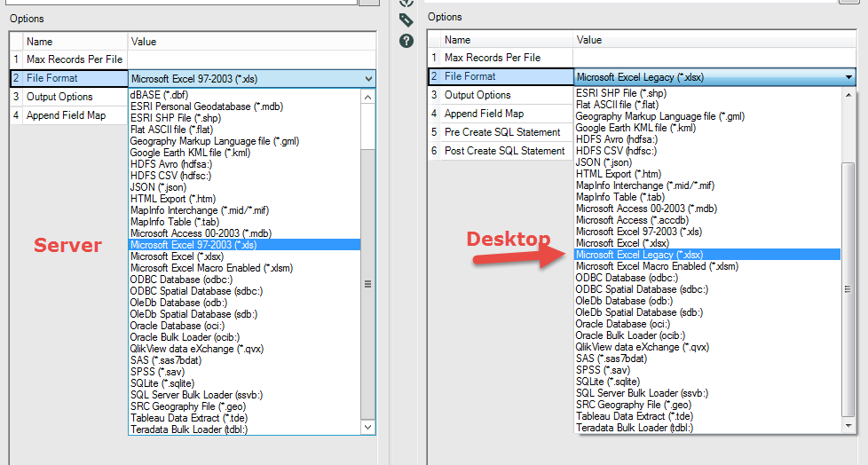Select Teradata Bulk Loader in Desktop list

point(635,428)
